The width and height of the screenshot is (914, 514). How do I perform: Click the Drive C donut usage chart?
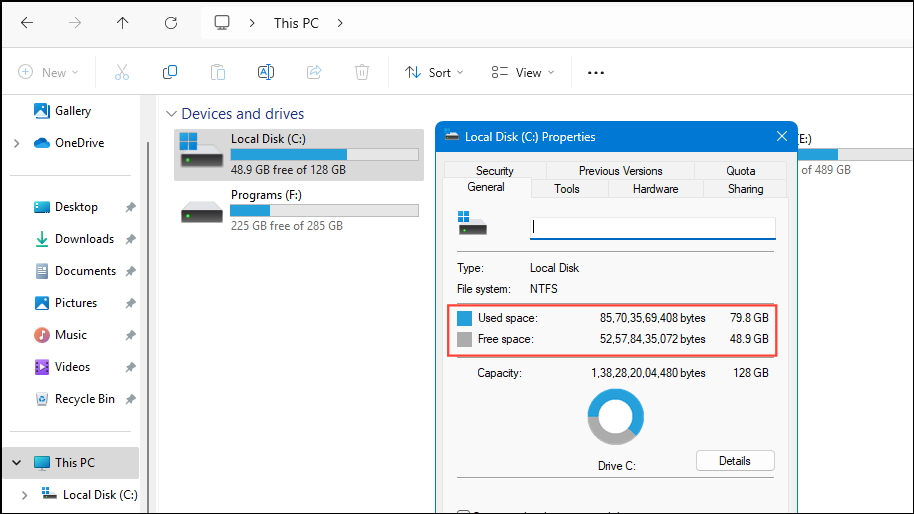[x=616, y=417]
